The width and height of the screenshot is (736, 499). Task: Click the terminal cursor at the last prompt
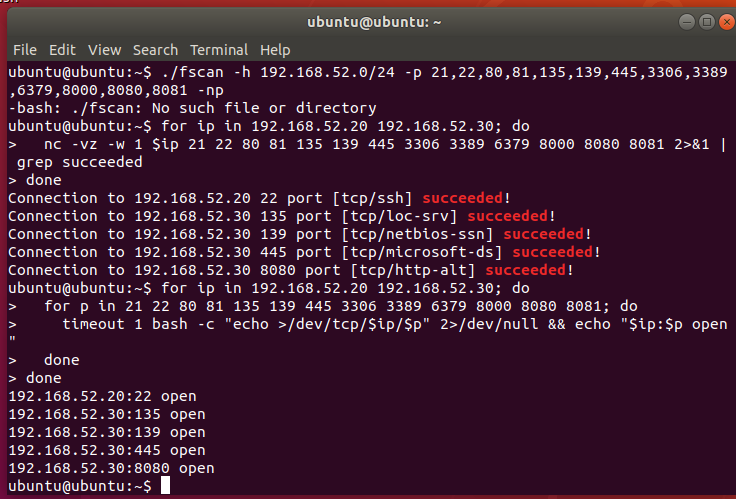coord(165,485)
